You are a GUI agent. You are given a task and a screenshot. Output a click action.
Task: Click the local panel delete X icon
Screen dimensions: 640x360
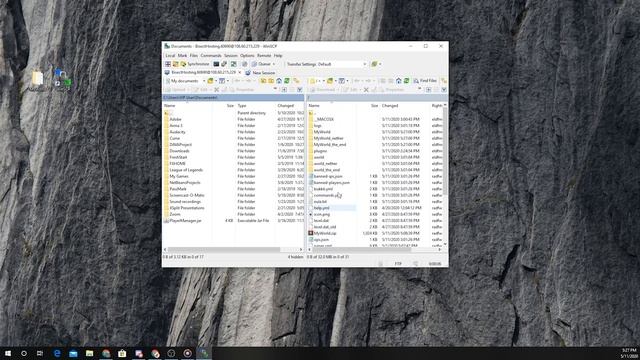(216, 89)
